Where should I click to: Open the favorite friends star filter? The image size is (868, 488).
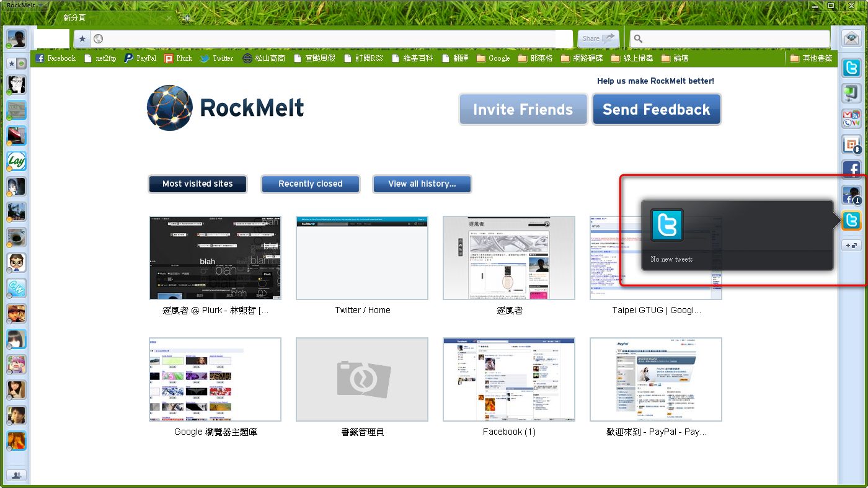(x=11, y=63)
